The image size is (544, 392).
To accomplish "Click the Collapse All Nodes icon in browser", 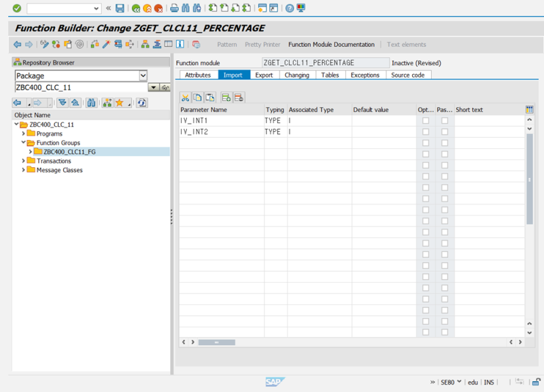I will click(75, 103).
